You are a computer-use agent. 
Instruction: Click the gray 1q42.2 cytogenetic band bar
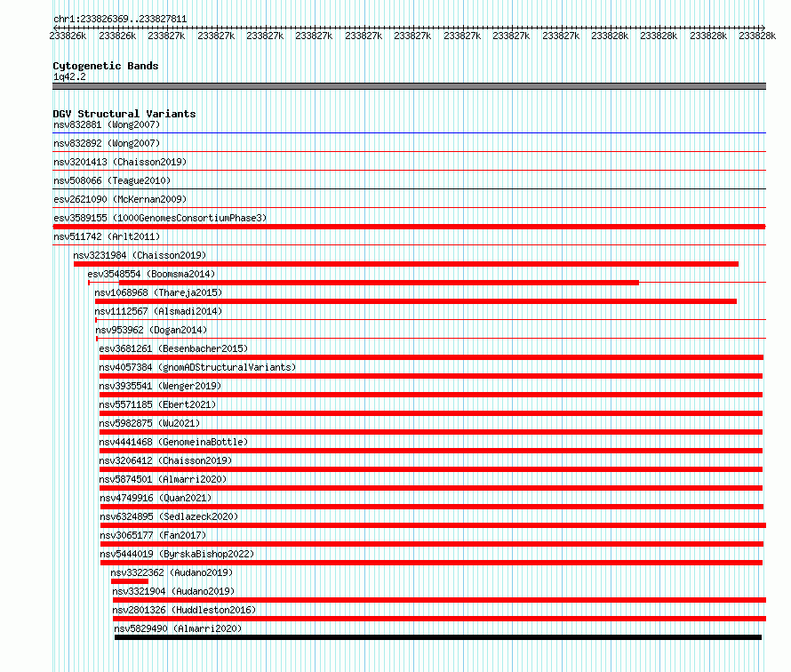click(409, 86)
